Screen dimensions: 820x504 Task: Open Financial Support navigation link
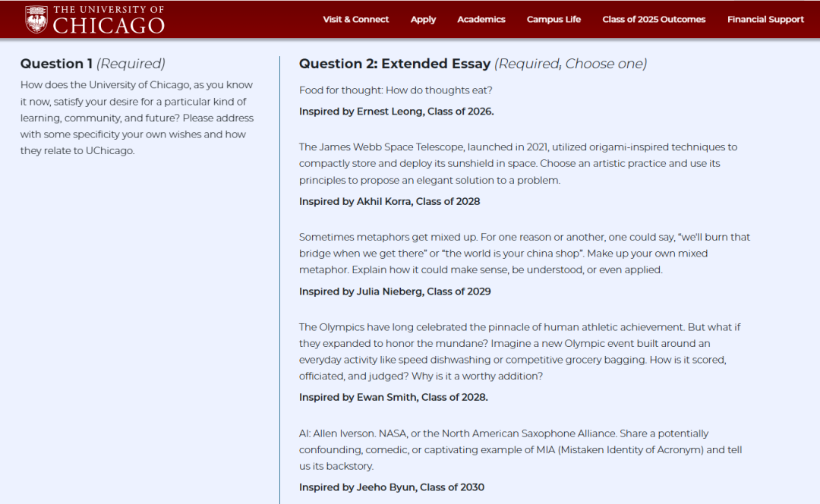pyautogui.click(x=765, y=19)
